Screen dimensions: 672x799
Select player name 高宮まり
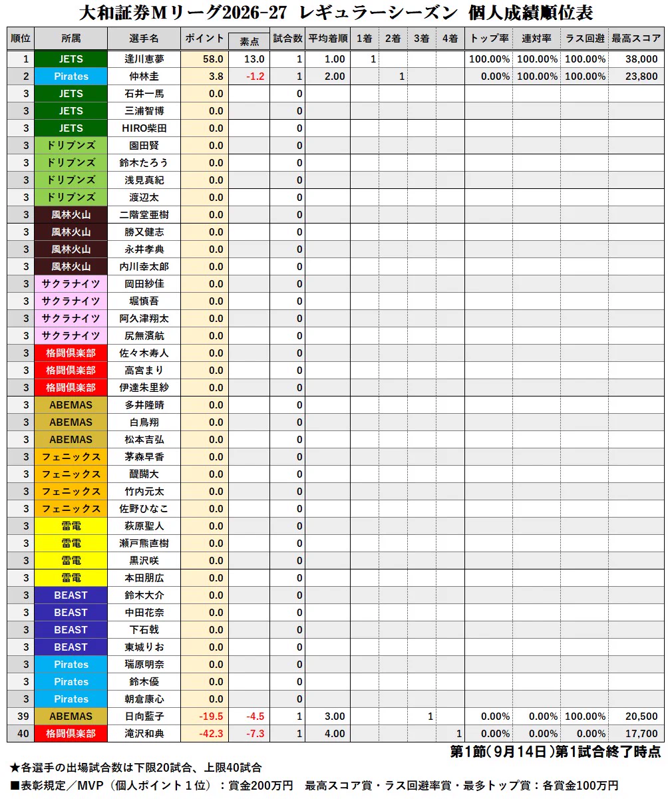pyautogui.click(x=144, y=371)
